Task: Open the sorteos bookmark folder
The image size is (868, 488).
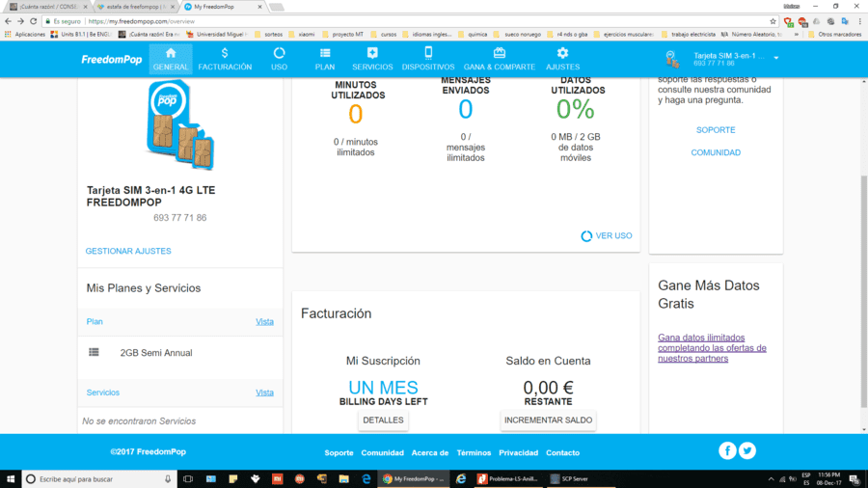Action: 268,35
